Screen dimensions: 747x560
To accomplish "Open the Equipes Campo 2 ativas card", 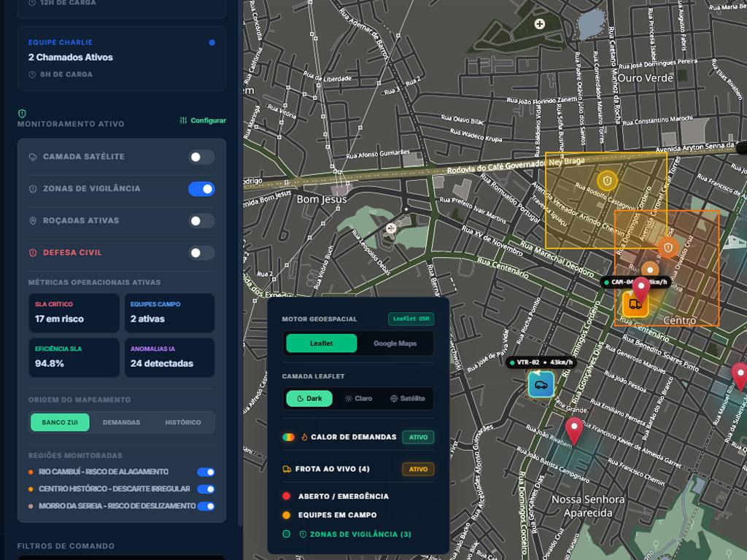I will tap(169, 313).
